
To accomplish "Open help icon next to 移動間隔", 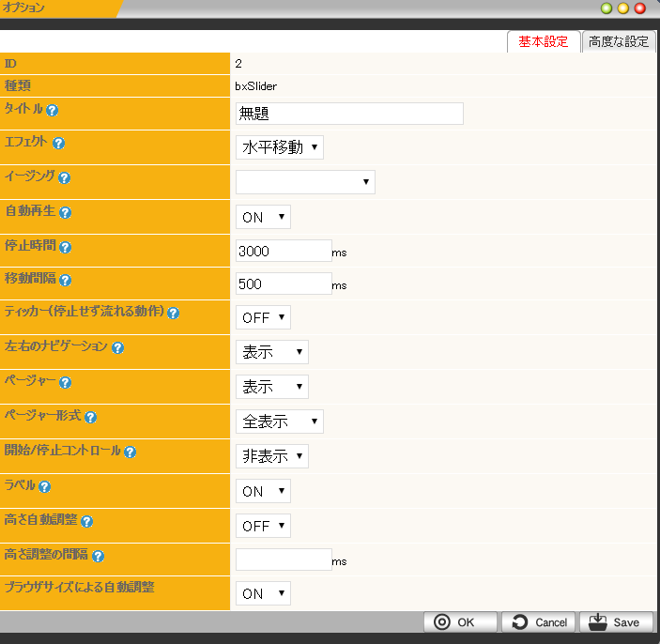I will (x=65, y=280).
